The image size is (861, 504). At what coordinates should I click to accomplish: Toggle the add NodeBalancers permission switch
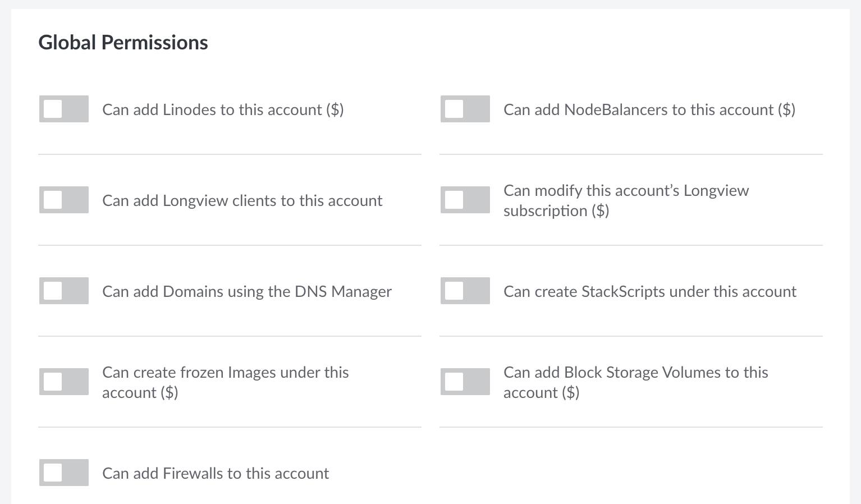pos(465,109)
